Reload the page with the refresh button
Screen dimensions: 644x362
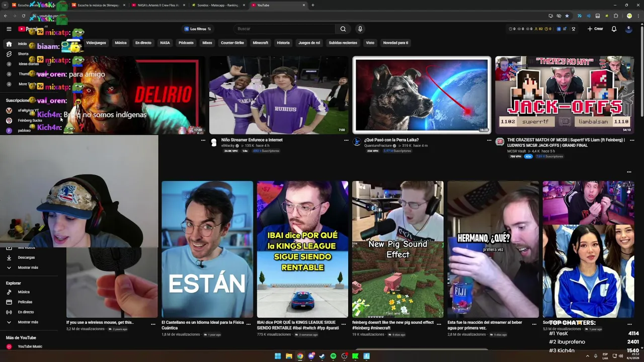pyautogui.click(x=23, y=16)
